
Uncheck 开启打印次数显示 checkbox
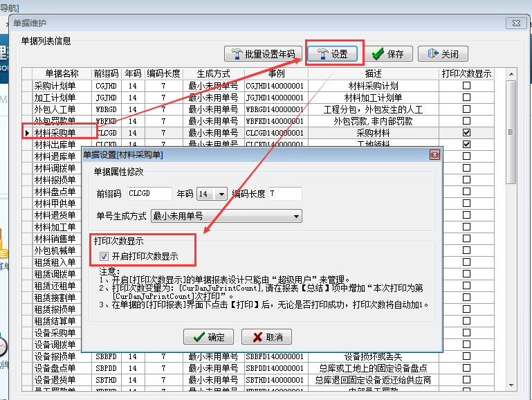click(104, 256)
